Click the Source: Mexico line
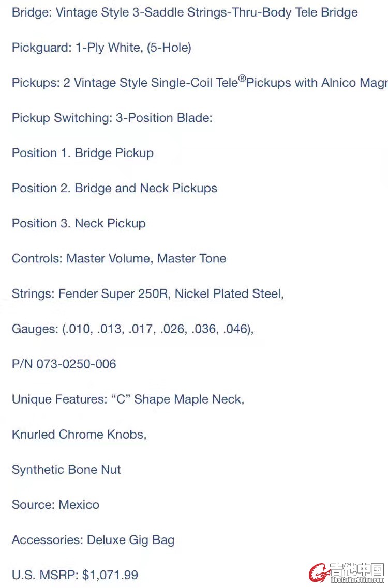Image resolution: width=388 pixels, height=588 pixels. 55,505
